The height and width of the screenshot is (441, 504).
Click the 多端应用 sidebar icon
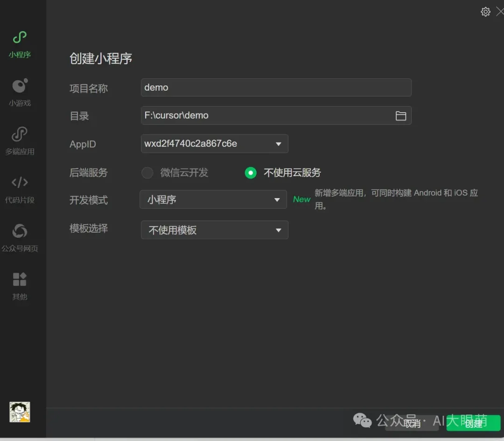pos(20,135)
